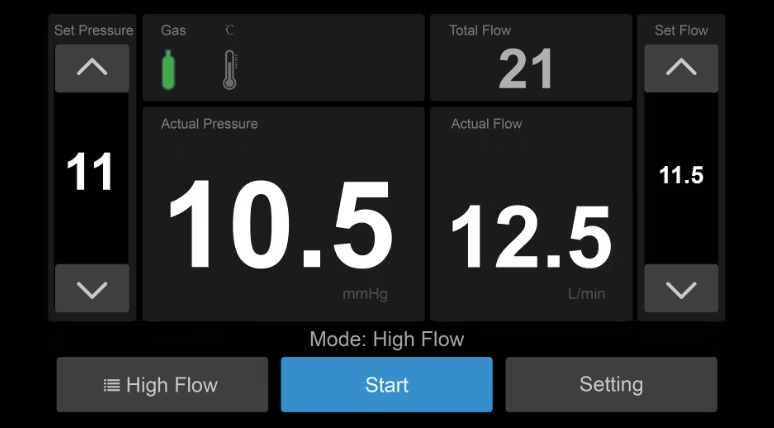774x428 pixels.
Task: Increase Set Pressure with the up arrow
Action: point(92,68)
